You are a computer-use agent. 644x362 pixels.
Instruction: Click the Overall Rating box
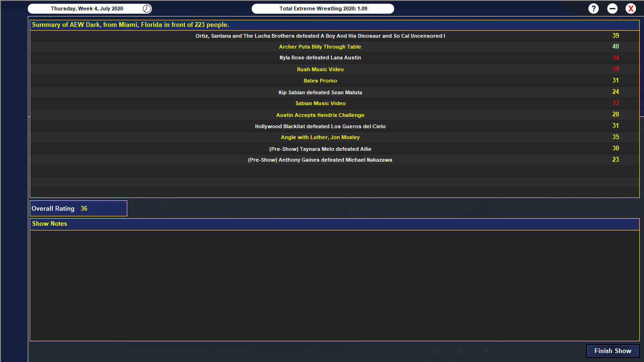click(x=78, y=208)
